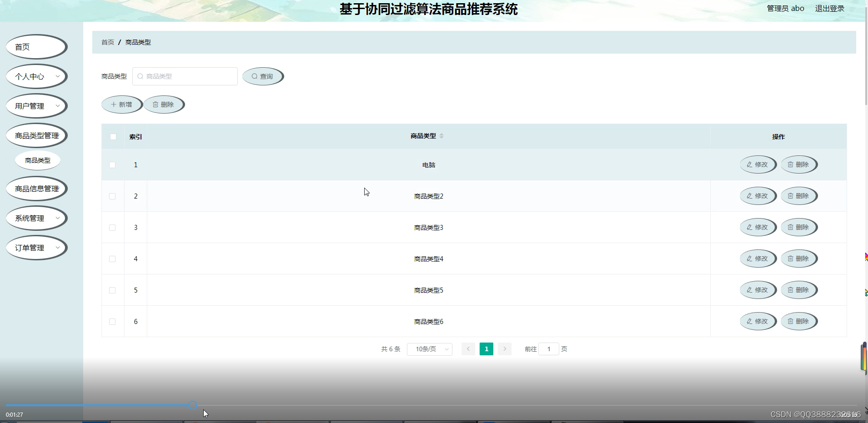
Task: Click 修改 for 商品类型4 row
Action: coord(758,259)
